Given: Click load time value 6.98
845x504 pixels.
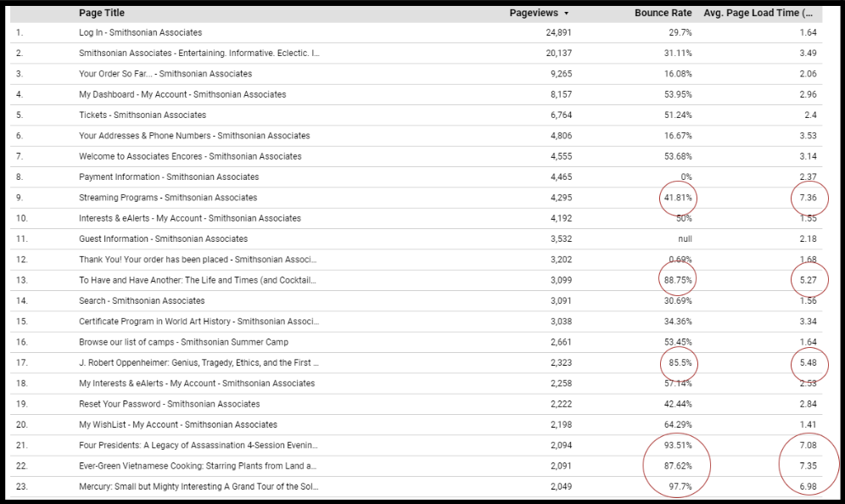Looking at the screenshot, I should (x=808, y=486).
